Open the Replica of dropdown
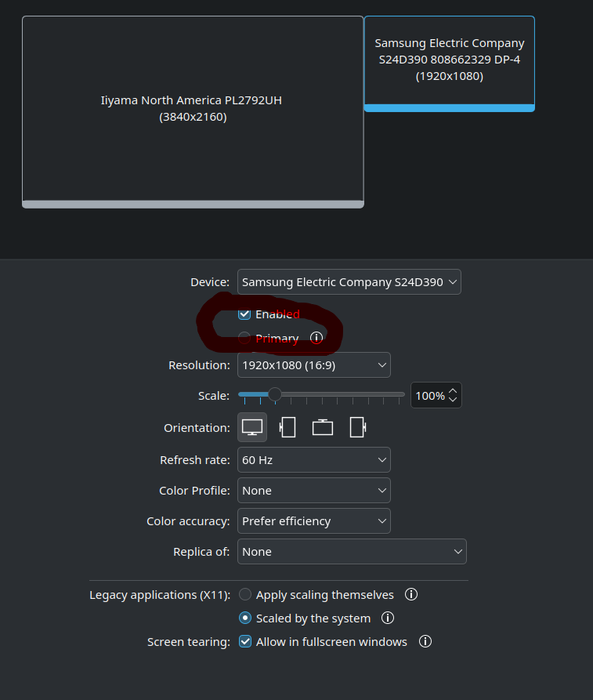 pyautogui.click(x=352, y=551)
